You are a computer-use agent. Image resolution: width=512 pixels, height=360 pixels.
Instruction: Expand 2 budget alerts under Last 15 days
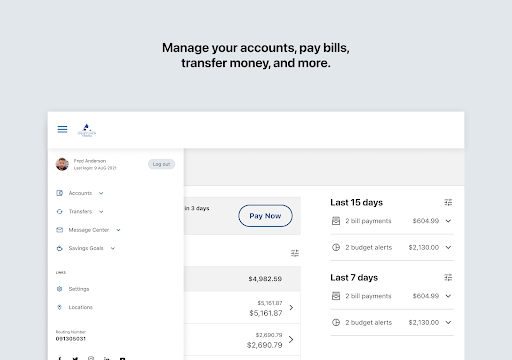(x=448, y=247)
